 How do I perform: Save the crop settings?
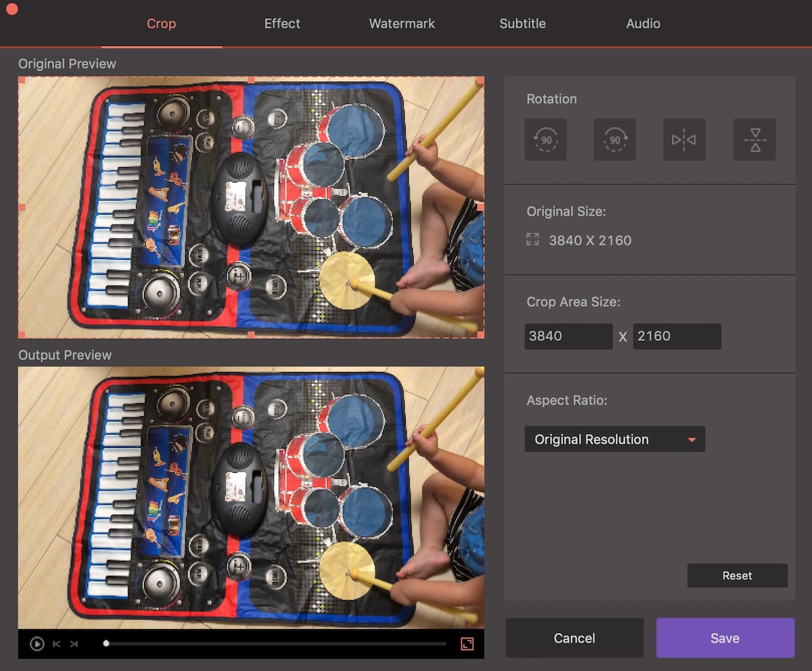(725, 638)
